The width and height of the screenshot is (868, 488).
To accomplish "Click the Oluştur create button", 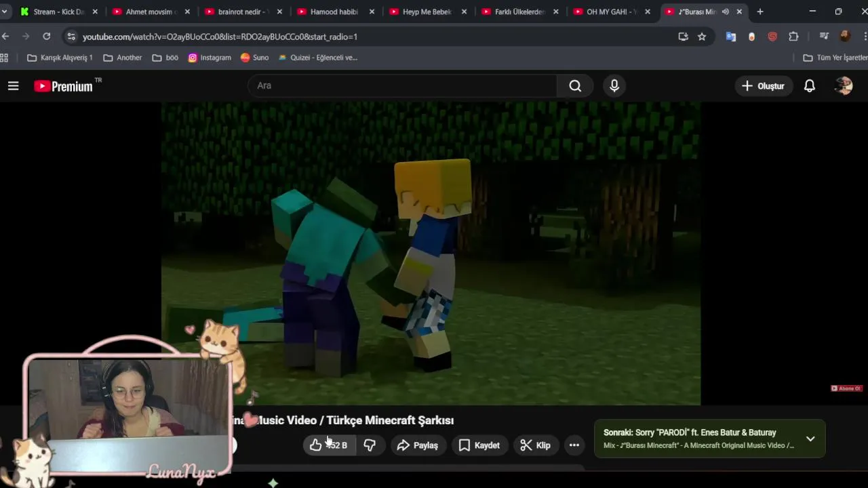I will click(x=763, y=86).
